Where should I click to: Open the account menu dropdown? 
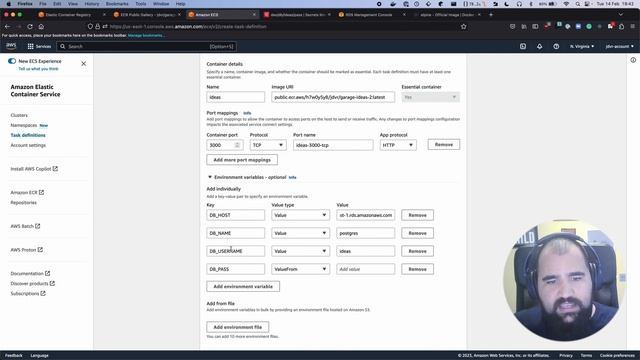619,47
